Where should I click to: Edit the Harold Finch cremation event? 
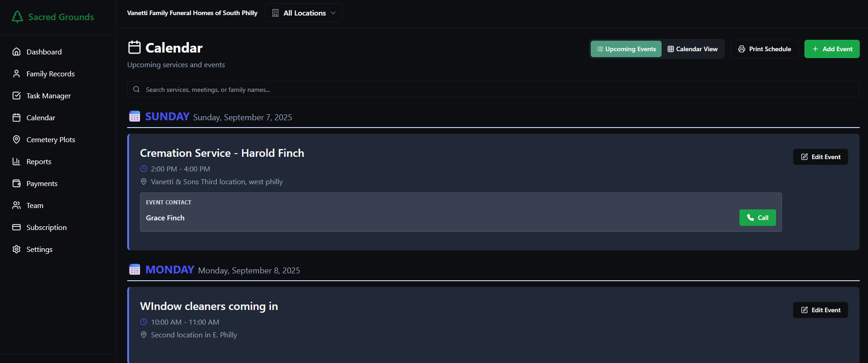point(820,157)
